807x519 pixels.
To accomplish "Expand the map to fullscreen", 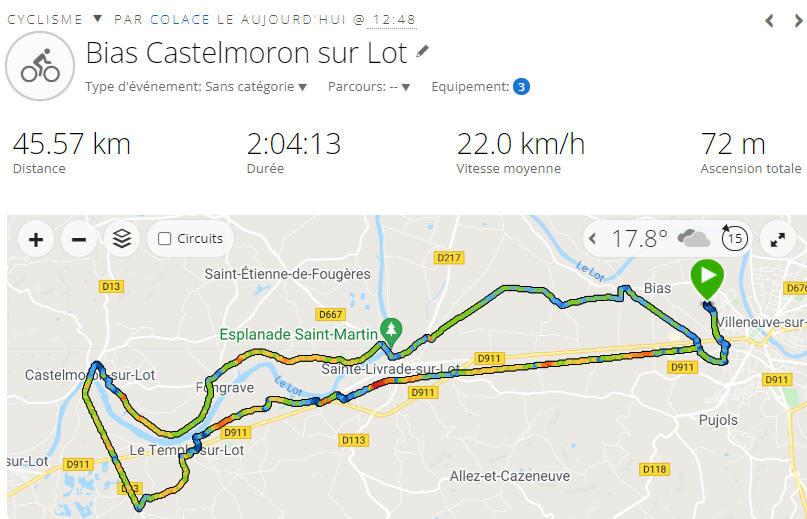I will 777,239.
